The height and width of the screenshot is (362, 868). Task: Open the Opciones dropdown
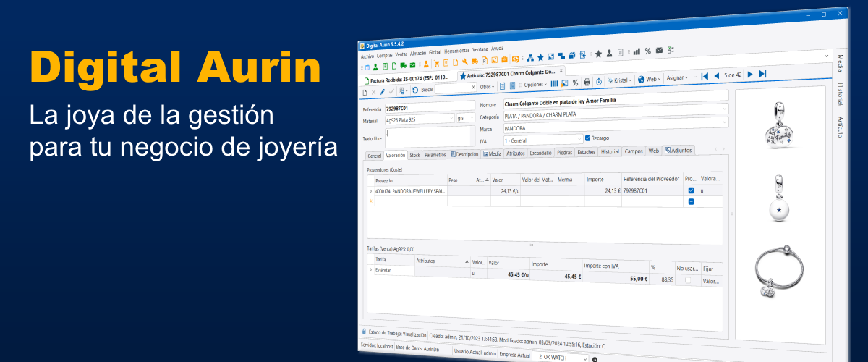click(x=535, y=85)
